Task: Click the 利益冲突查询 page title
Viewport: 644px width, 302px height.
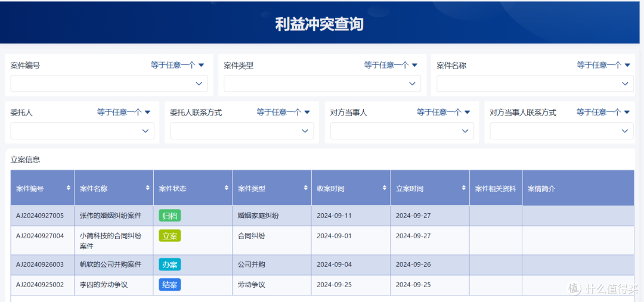Action: click(x=320, y=24)
